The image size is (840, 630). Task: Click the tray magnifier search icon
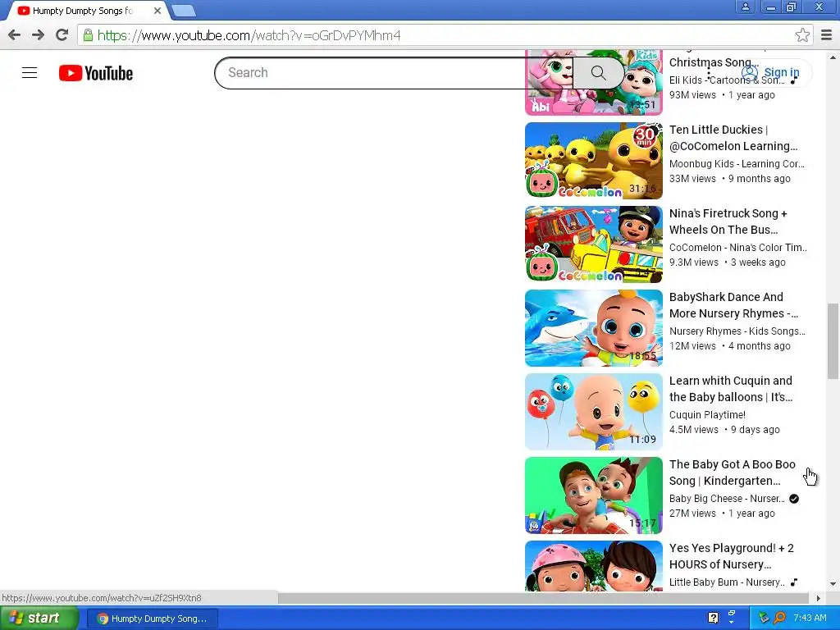(x=779, y=618)
